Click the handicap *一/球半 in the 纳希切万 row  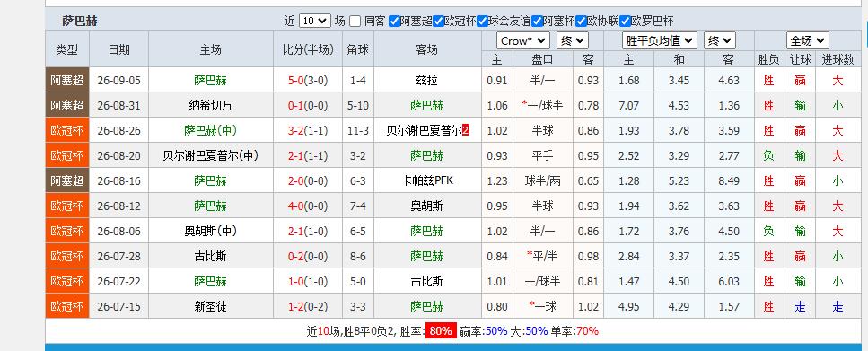542,105
